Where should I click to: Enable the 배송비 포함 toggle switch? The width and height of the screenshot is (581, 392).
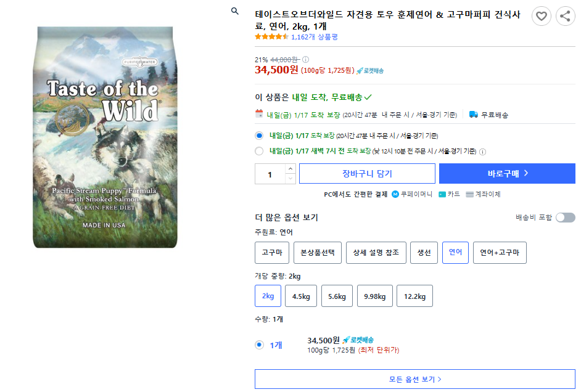pyautogui.click(x=564, y=217)
